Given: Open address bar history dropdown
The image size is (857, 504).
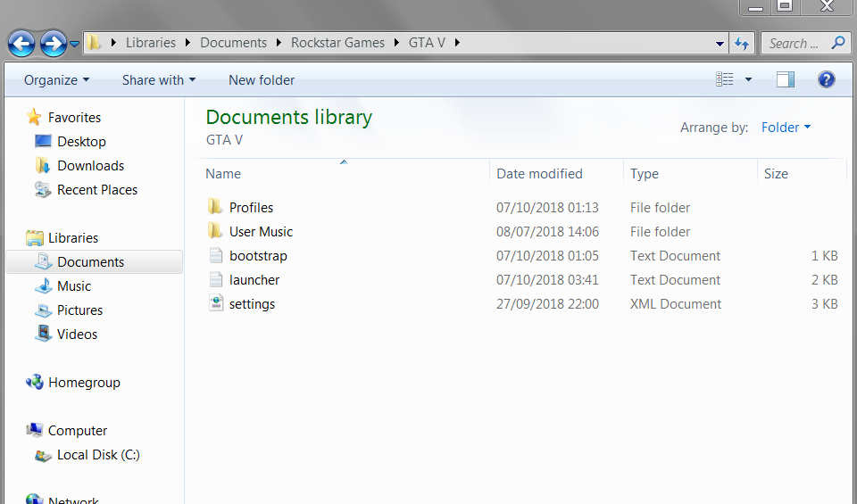Looking at the screenshot, I should [720, 43].
